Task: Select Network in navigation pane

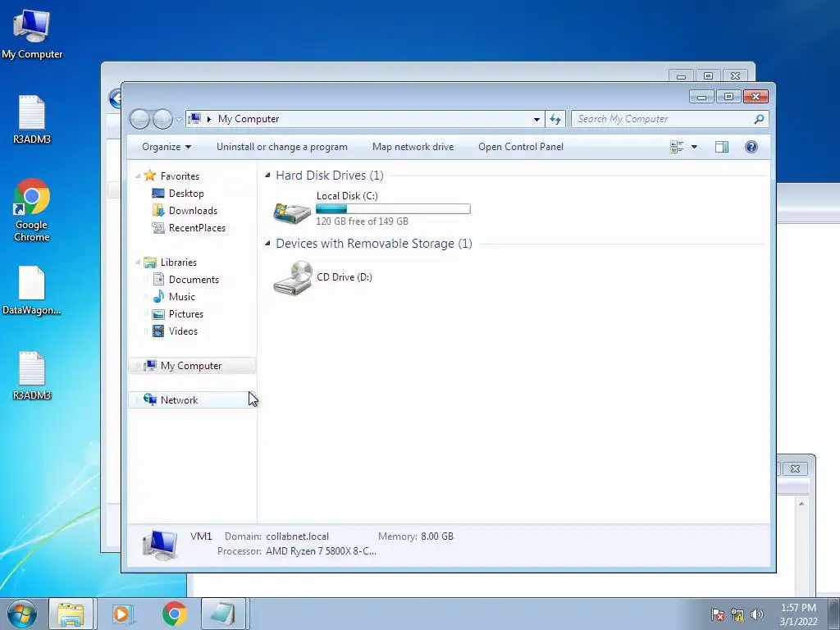Action: tap(192, 399)
